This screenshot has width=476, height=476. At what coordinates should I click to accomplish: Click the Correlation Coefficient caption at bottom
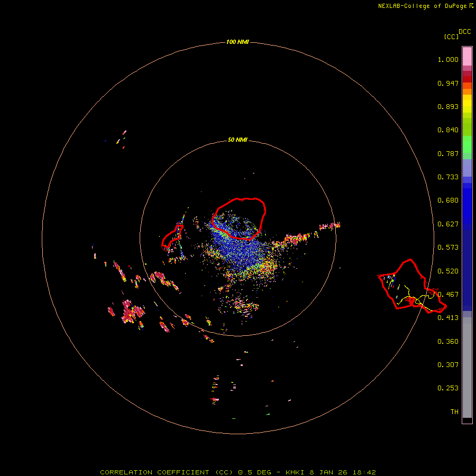237,472
